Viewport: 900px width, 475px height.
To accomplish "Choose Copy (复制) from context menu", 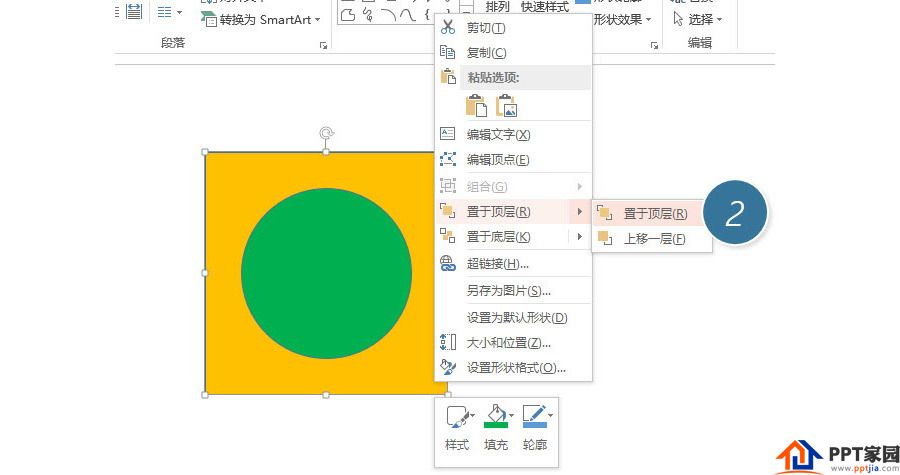I will coord(513,52).
